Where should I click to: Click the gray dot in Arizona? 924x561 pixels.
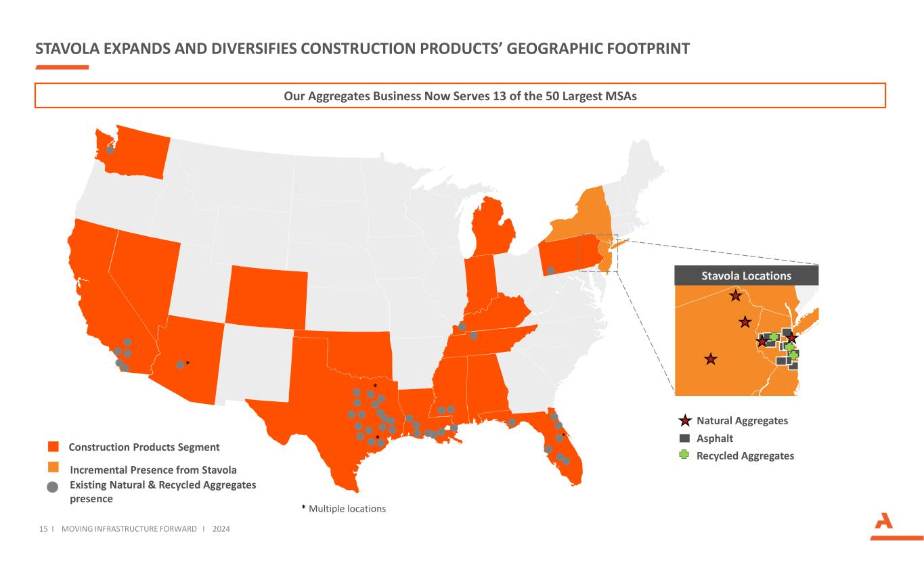pyautogui.click(x=180, y=364)
